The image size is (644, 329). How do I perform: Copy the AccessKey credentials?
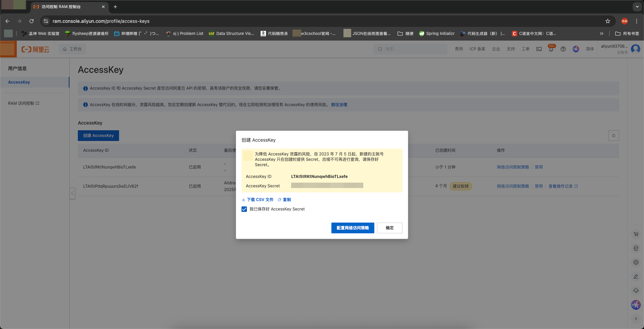click(x=284, y=200)
